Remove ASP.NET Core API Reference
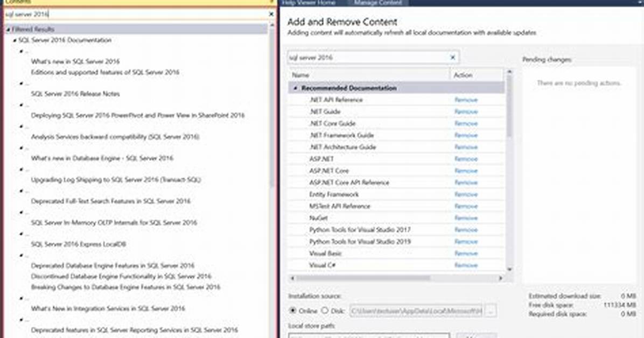The image size is (644, 338). [466, 183]
